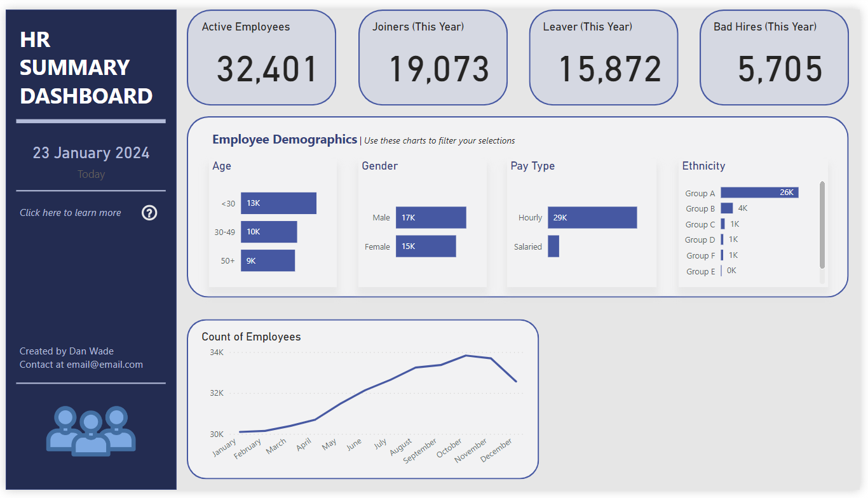The width and height of the screenshot is (868, 498).
Task: Click the 'Created by Dan Wade' text
Action: click(x=67, y=351)
